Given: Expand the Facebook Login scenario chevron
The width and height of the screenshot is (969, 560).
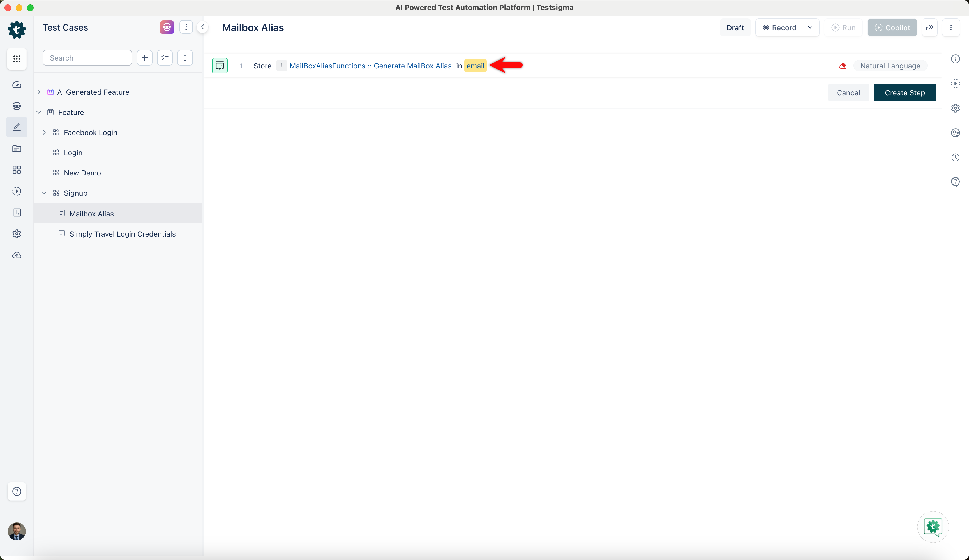Looking at the screenshot, I should coord(44,132).
